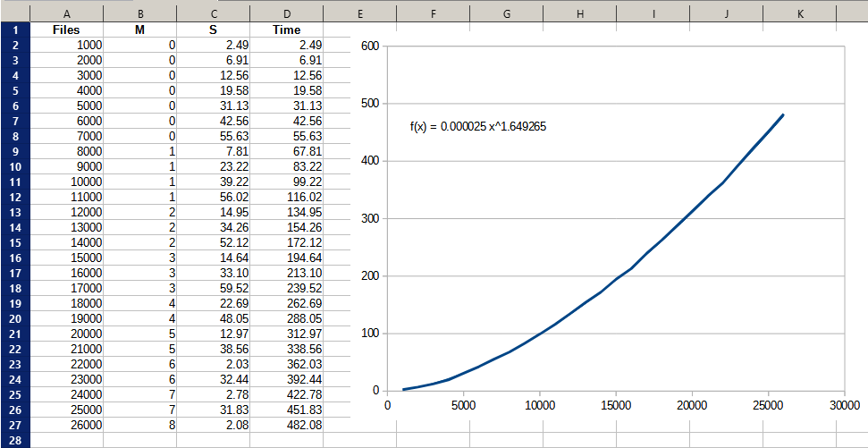Select row 1 header
The height and width of the screenshot is (448, 868).
click(15, 30)
